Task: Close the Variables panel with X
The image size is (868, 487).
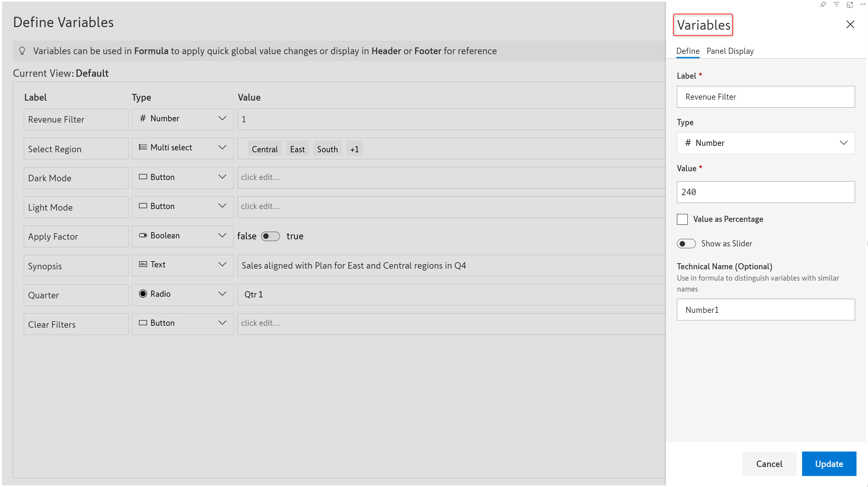Action: tap(850, 24)
